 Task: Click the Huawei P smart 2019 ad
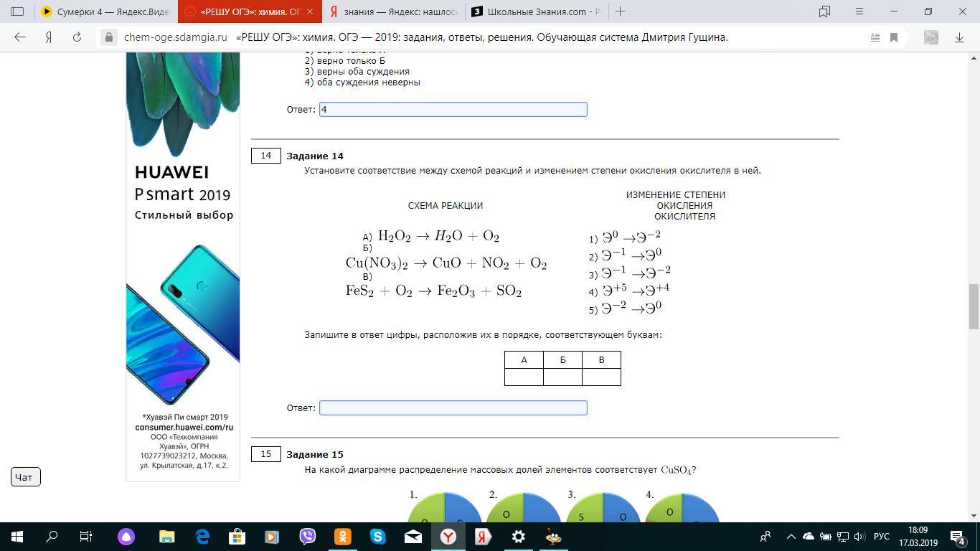(183, 266)
